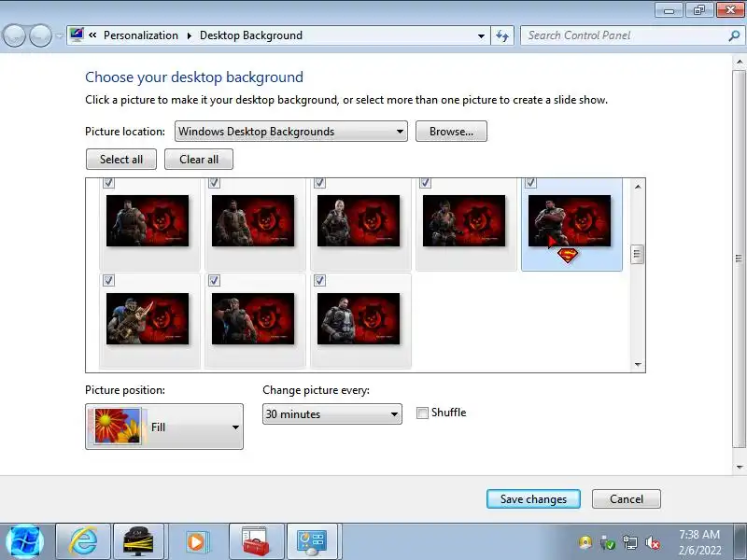Select fourth wallpaper thumbnail in top row
Viewport: 747px width, 560px height.
464,220
